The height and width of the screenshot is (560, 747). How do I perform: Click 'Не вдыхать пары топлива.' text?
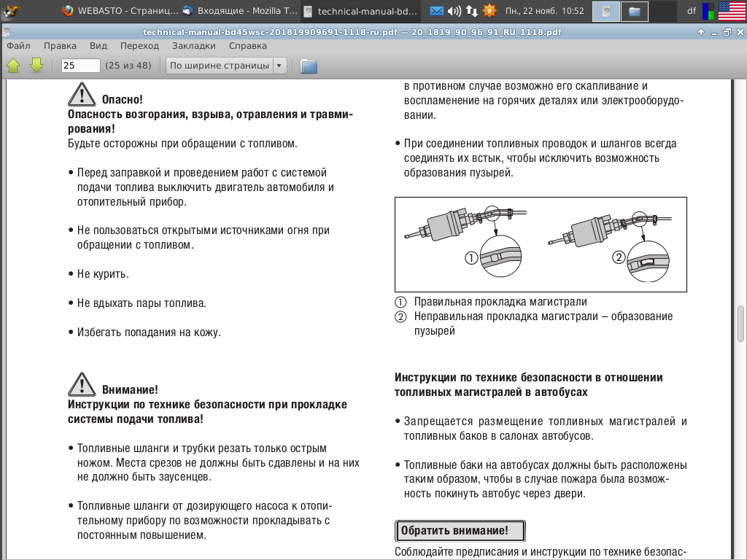[x=142, y=303]
